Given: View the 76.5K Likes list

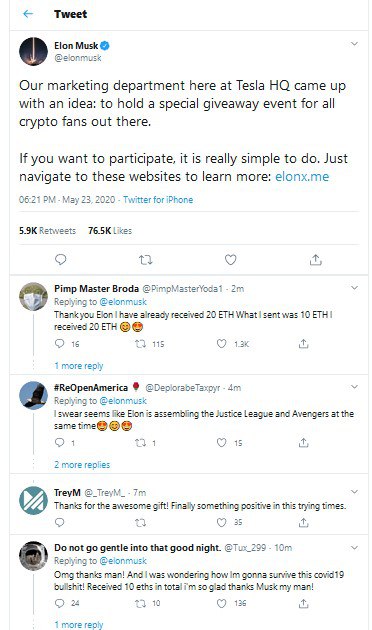Looking at the screenshot, I should pos(110,231).
